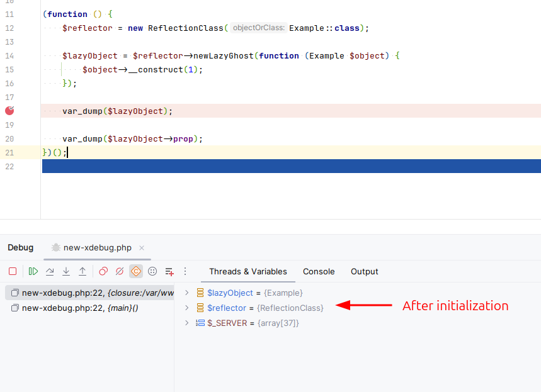541x392 pixels.
Task: Click the round face icon in debug toolbar
Action: [152, 271]
